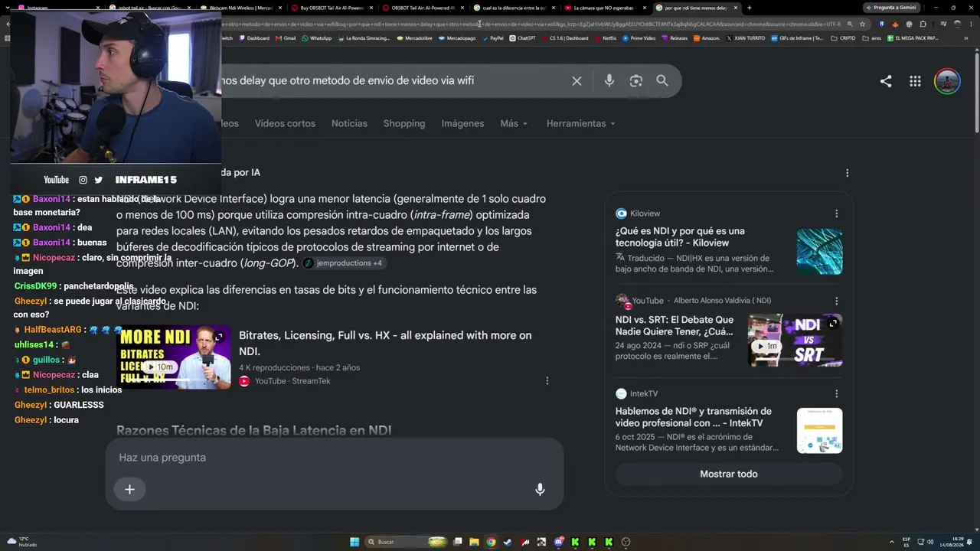The image size is (980, 551).
Task: Open Google Lens image search
Action: tap(635, 81)
